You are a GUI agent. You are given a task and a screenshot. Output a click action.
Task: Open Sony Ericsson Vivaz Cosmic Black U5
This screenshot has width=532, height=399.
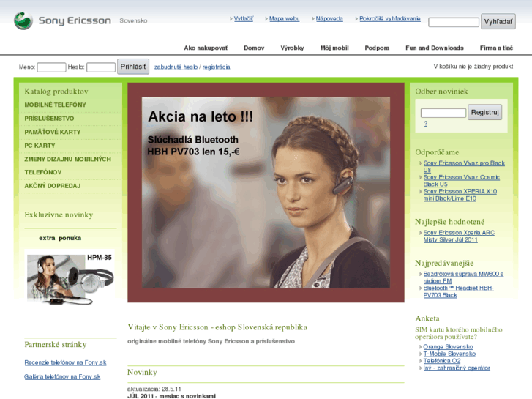[x=461, y=181]
